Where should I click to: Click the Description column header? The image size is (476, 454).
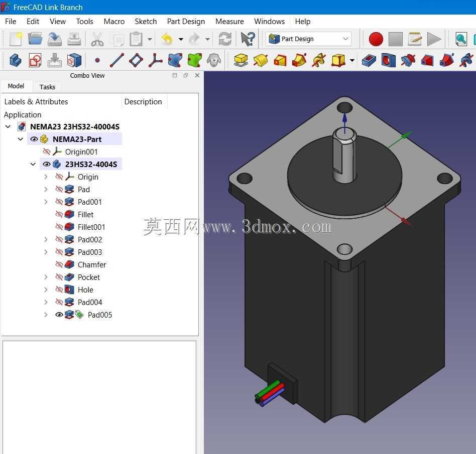(x=143, y=102)
